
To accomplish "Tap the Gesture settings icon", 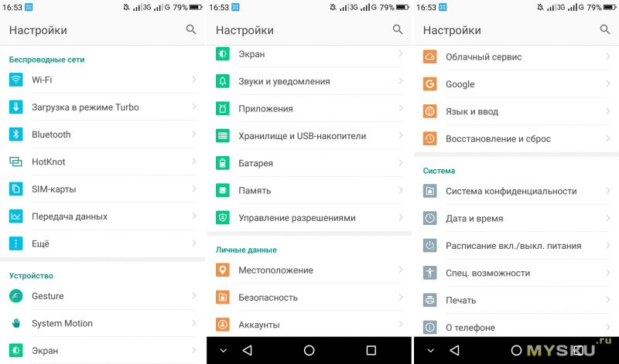I will pos(15,296).
